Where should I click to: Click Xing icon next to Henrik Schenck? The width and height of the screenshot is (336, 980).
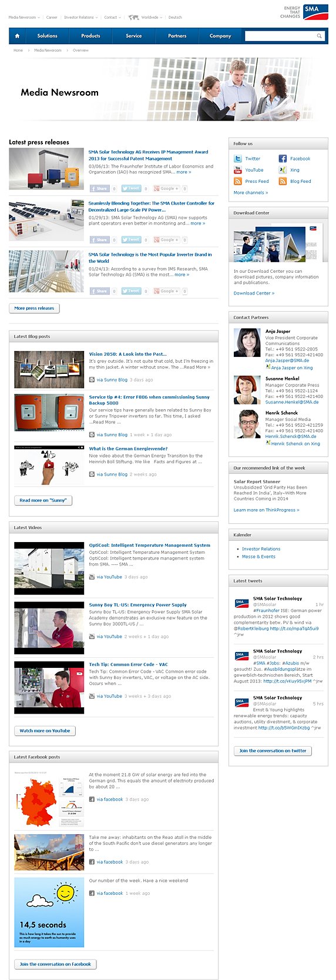click(268, 443)
